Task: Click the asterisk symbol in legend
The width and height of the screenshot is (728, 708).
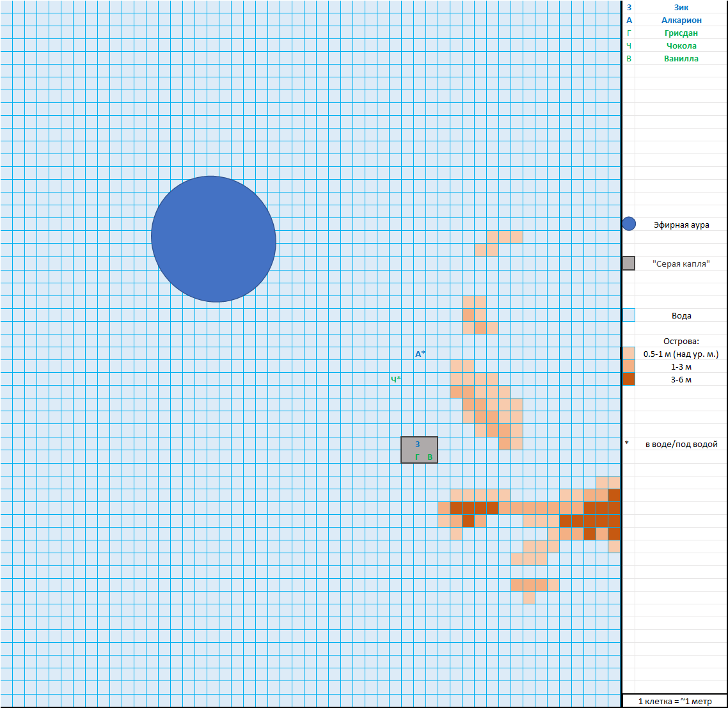Action: pos(627,443)
